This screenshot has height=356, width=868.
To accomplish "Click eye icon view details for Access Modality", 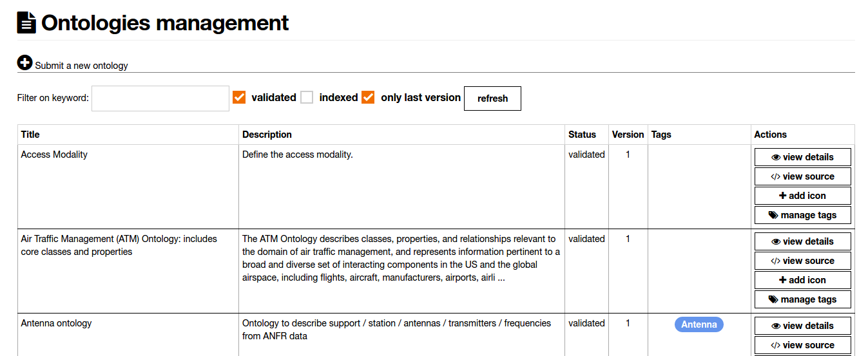I will tap(776, 157).
